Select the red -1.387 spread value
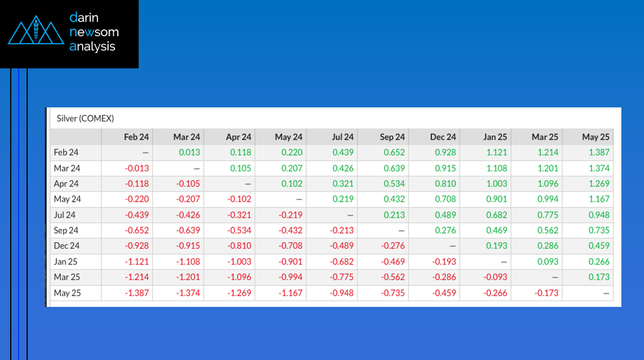644x360 pixels. point(138,293)
